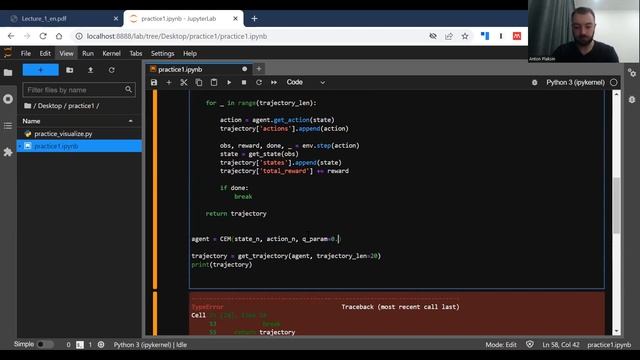Image resolution: width=640 pixels, height=360 pixels.
Task: Open Table of Contents sidebar
Action: [x=8, y=126]
